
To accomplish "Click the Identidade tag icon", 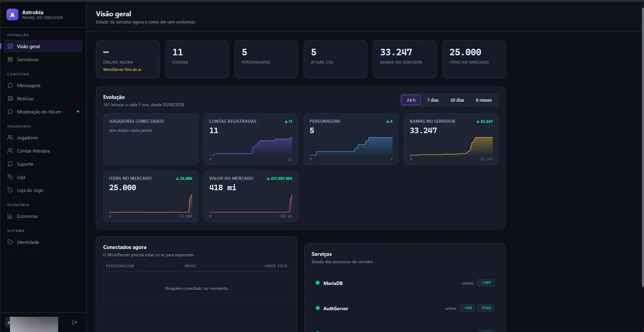I will click(x=10, y=242).
